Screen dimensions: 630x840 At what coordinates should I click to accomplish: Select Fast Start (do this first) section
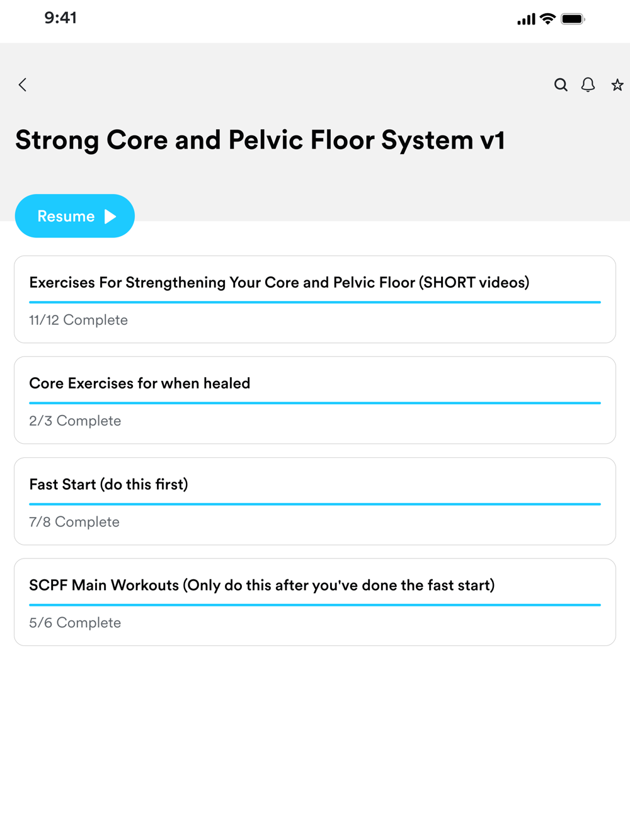coord(108,484)
